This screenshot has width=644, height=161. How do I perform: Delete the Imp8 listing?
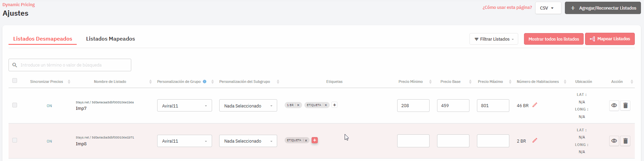pos(625,141)
